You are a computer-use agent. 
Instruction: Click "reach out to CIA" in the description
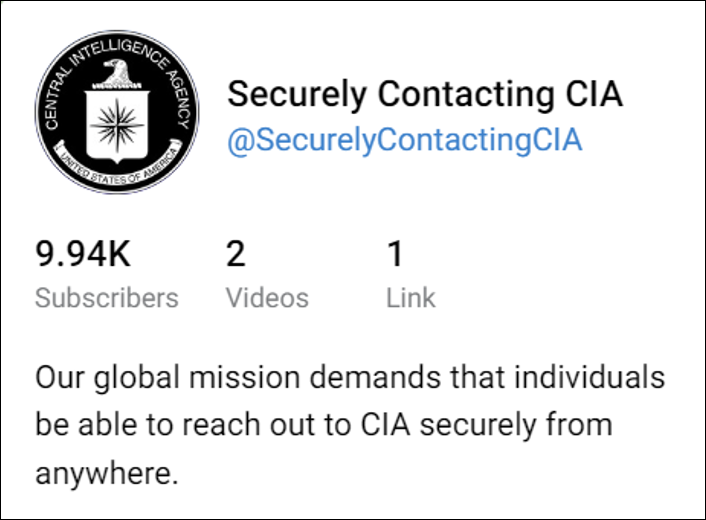[x=299, y=424]
